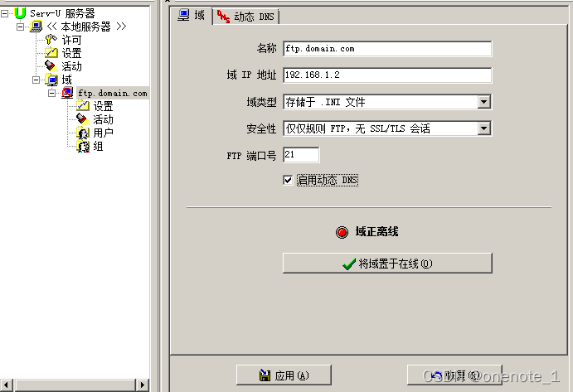Viewport: 573px width, 392px height.
Task: Toggle the 启用动态 DNS checkbox
Action: click(x=288, y=180)
